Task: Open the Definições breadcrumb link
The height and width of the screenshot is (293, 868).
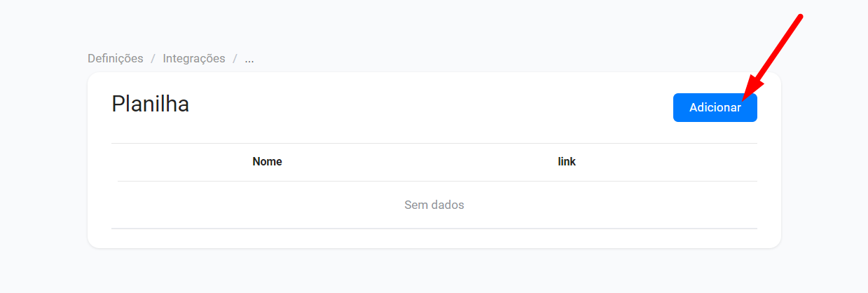Action: click(x=116, y=59)
